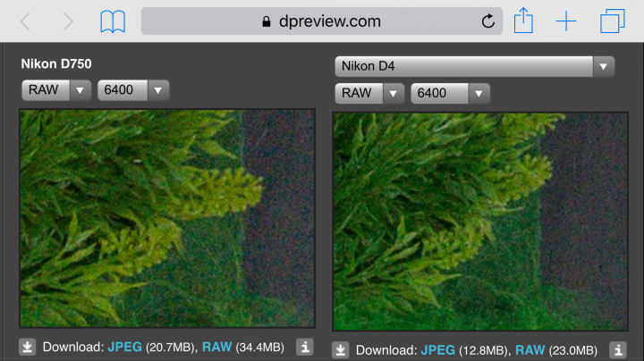
Task: Download the Nikon D750 RAW (34.4MB)
Action: pos(216,347)
